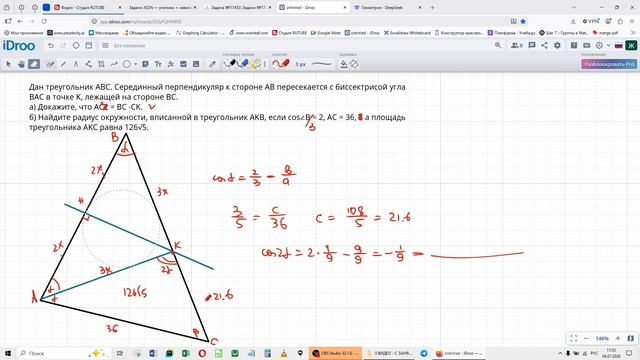Viewport: 640px width, 360px height.
Task: Open the board settings gear
Action: [x=557, y=45]
